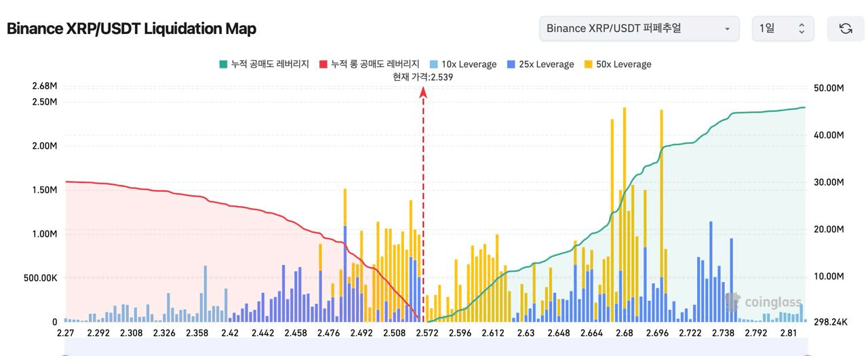Viewport: 868px width, 356px height.
Task: Click the 현재 가격:2.539 label
Action: 423,77
